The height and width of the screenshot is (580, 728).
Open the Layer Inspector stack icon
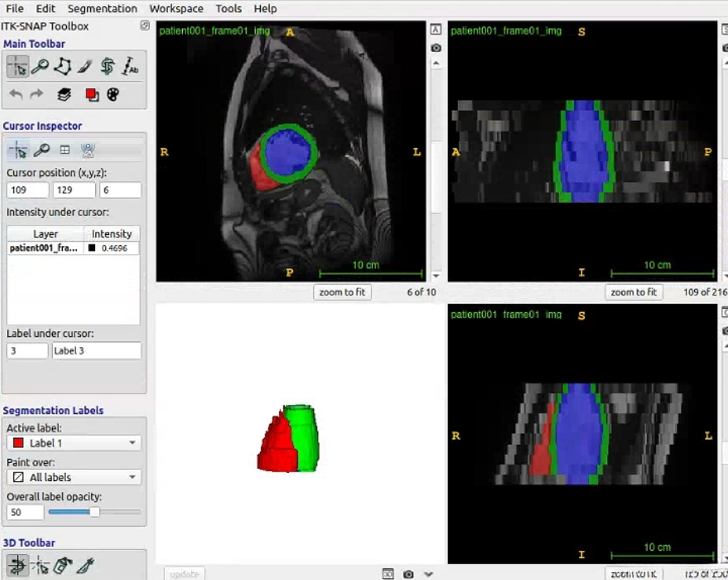[x=64, y=94]
